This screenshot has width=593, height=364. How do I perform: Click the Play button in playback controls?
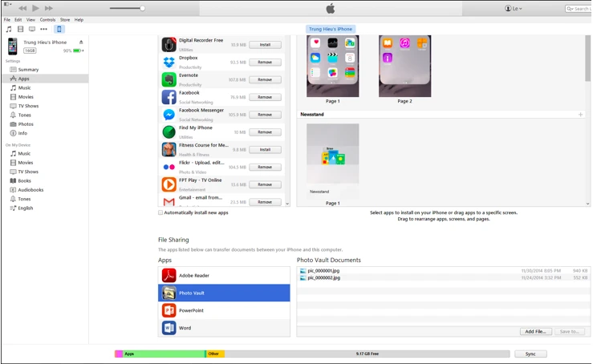pyautogui.click(x=35, y=8)
